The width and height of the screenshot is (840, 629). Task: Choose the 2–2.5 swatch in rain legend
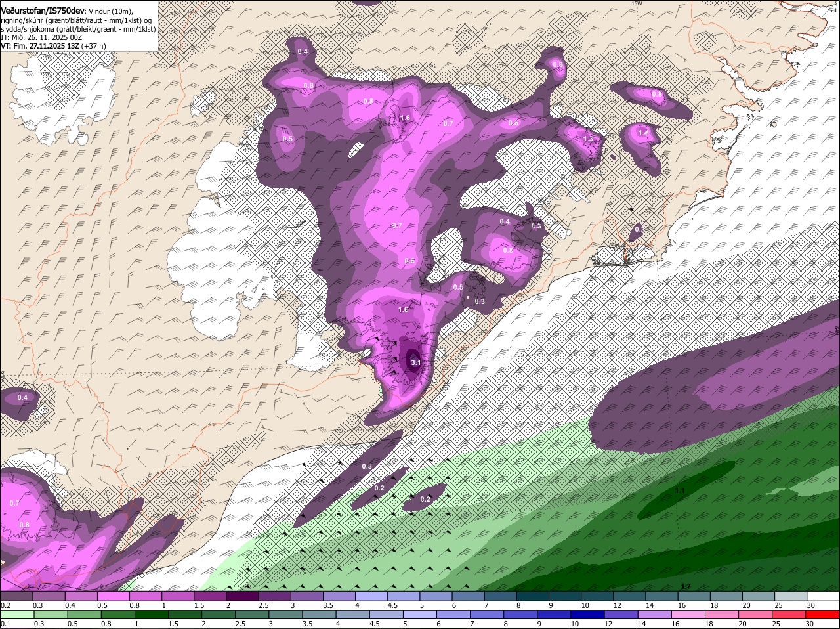click(219, 615)
